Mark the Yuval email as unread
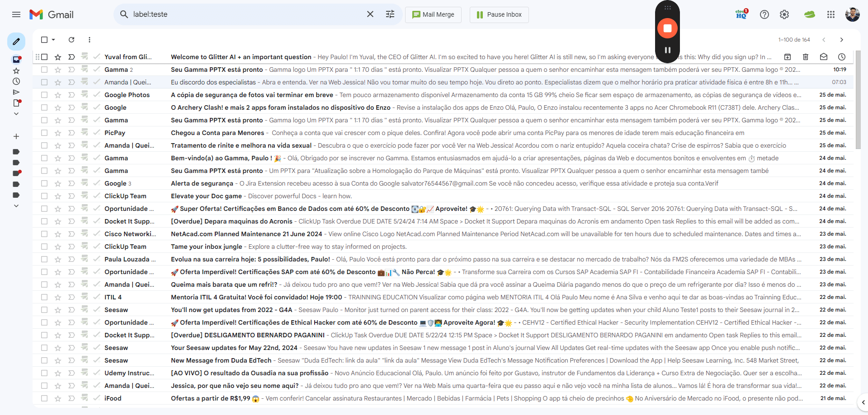This screenshot has width=868, height=415. 824,57
